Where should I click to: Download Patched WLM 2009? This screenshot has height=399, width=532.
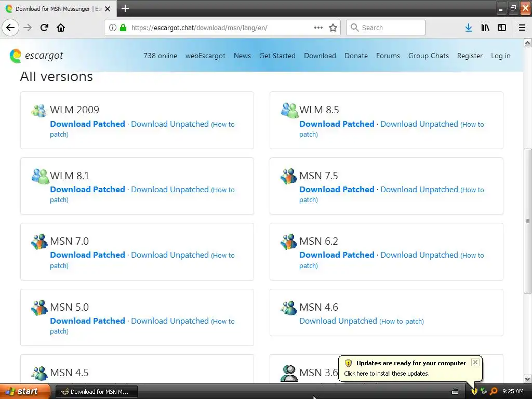coord(87,124)
